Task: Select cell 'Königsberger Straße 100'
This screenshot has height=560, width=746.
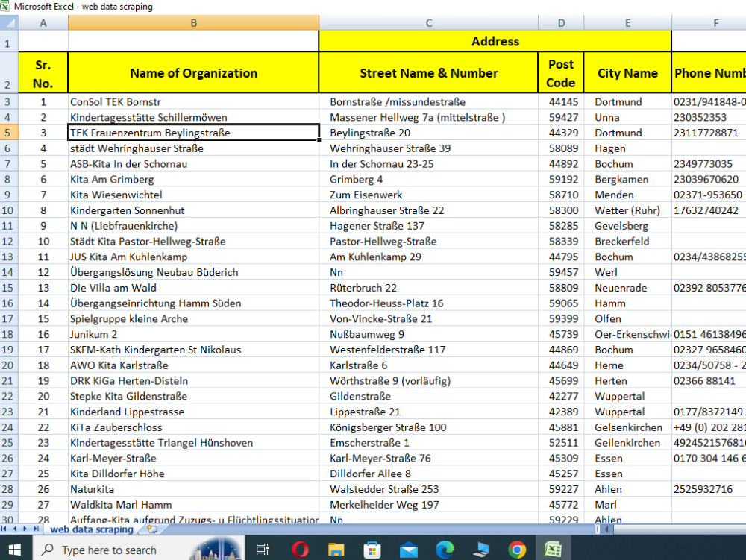Action: click(x=428, y=427)
